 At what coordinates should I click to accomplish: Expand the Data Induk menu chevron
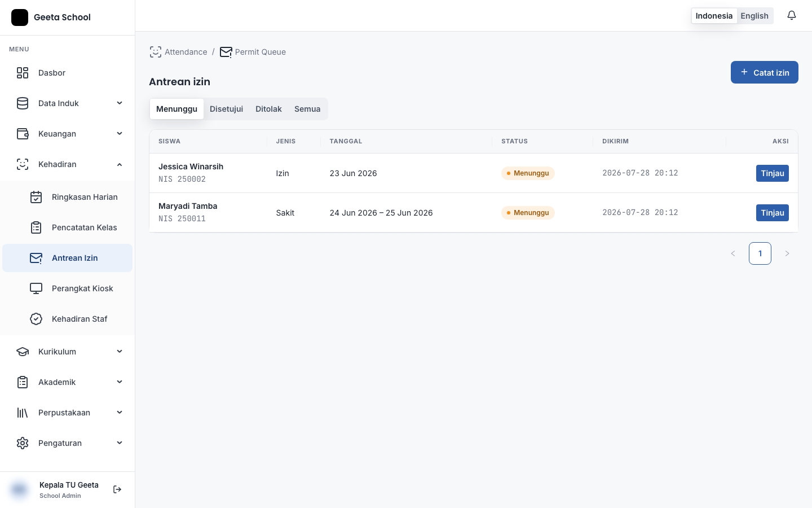(x=120, y=103)
